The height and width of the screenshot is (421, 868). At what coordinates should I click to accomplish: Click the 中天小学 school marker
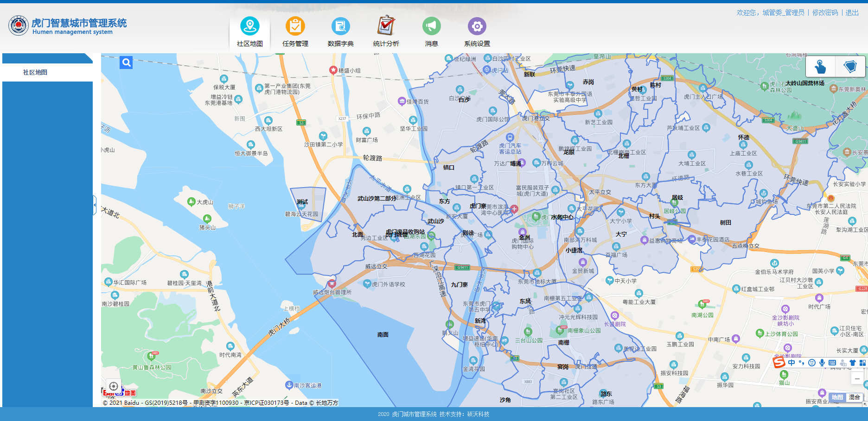610,280
